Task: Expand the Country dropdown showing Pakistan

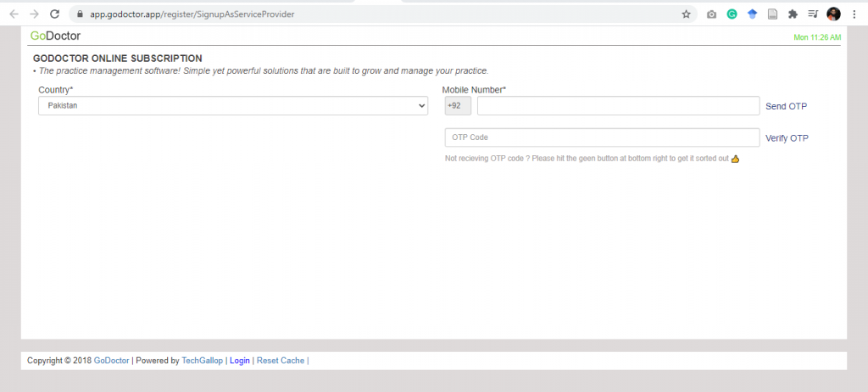Action: point(233,105)
